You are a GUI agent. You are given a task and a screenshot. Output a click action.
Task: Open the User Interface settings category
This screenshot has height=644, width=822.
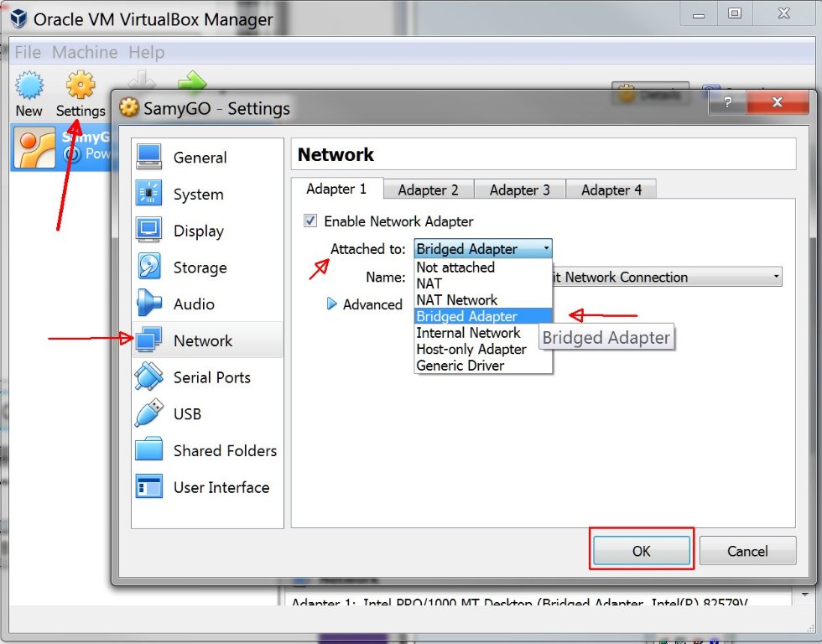point(206,487)
